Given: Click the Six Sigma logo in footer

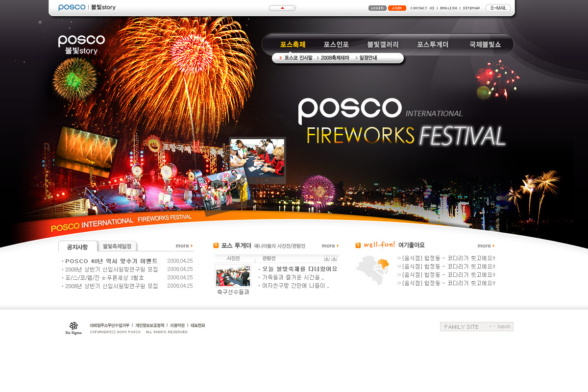Looking at the screenshot, I should click(x=73, y=328).
